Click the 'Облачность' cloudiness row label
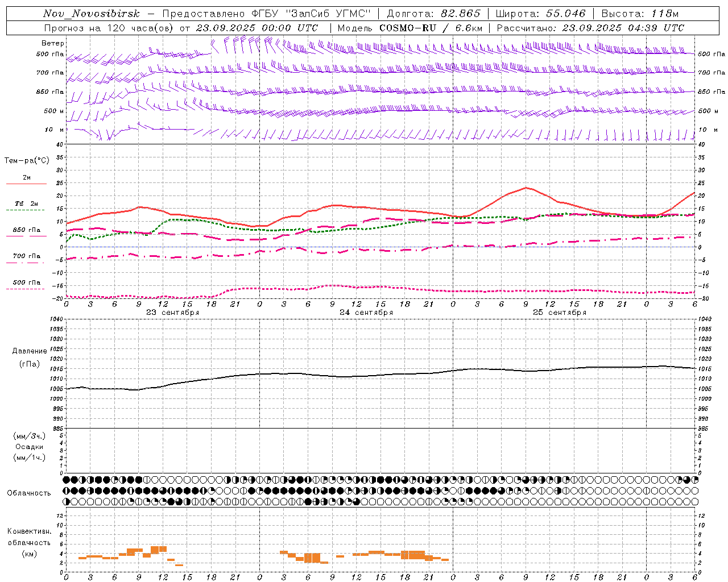The image size is (728, 582). point(29,493)
